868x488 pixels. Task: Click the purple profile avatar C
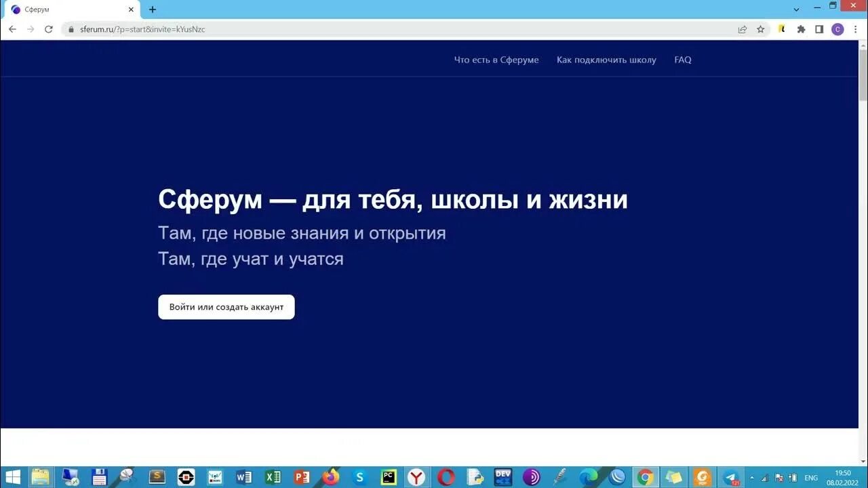point(837,29)
